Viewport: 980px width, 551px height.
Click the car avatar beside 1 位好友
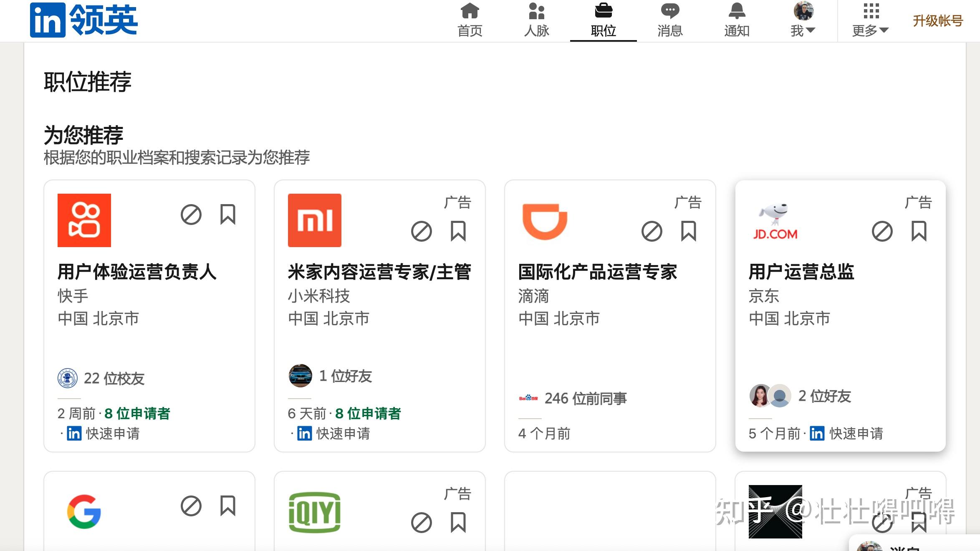(300, 376)
